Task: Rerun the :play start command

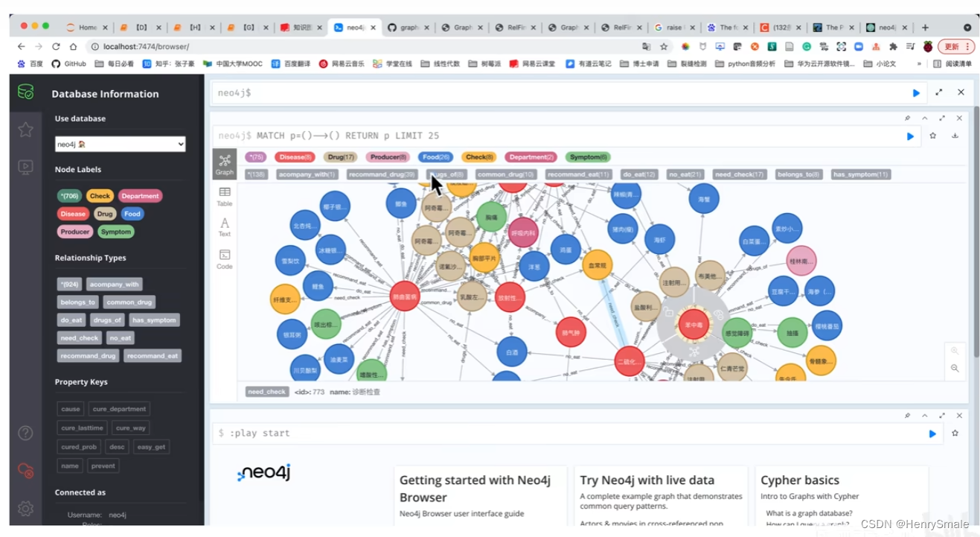Action: coord(932,433)
